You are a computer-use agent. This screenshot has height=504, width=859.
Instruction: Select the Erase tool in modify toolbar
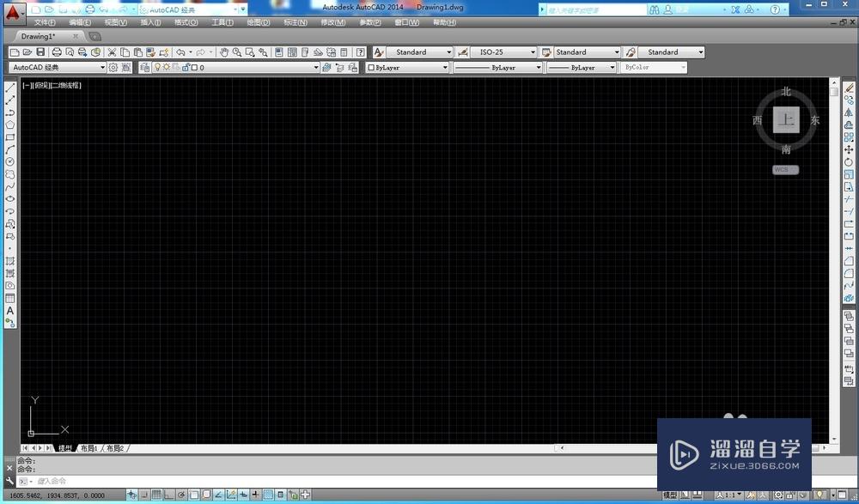(x=849, y=88)
